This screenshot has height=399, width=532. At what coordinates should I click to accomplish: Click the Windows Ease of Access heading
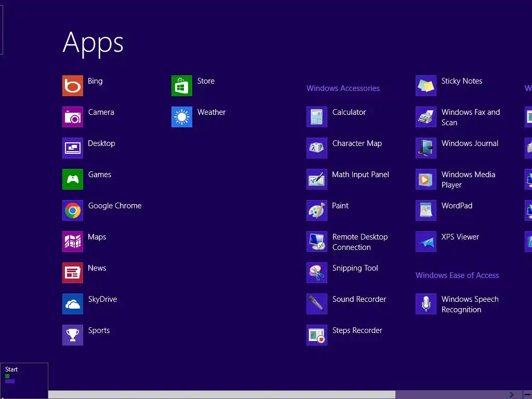(x=457, y=275)
